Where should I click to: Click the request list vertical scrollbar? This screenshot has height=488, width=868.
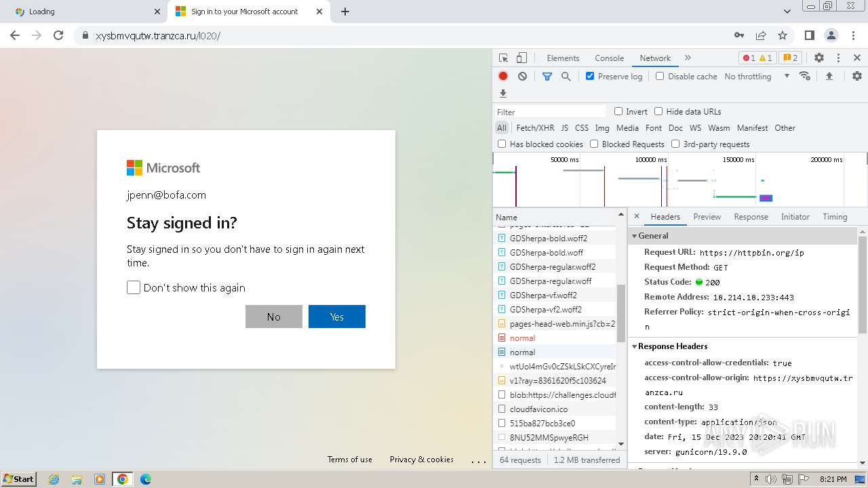620,313
